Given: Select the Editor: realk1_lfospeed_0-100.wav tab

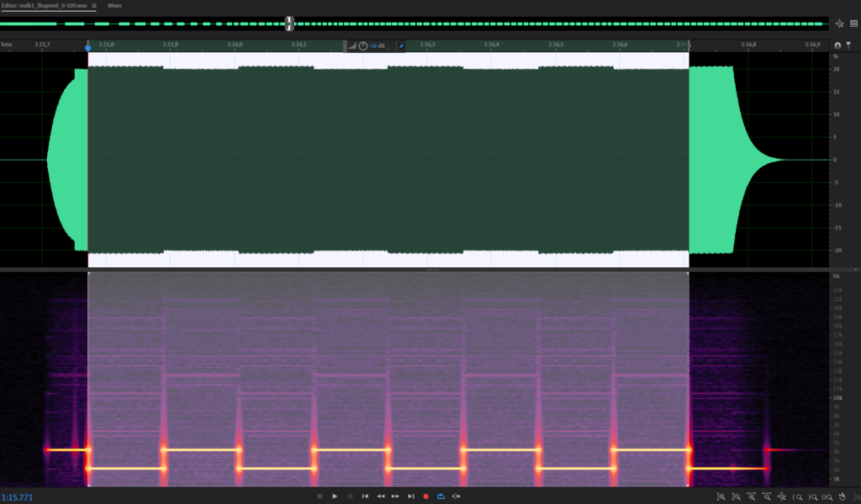Looking at the screenshot, I should 44,6.
